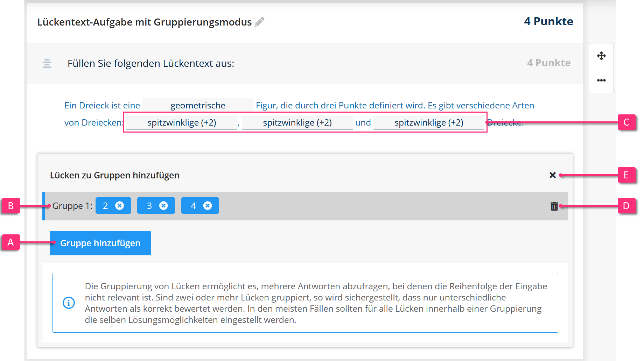Click the grey '4 Punkte' question score
This screenshot has width=644, height=361.
tap(549, 63)
